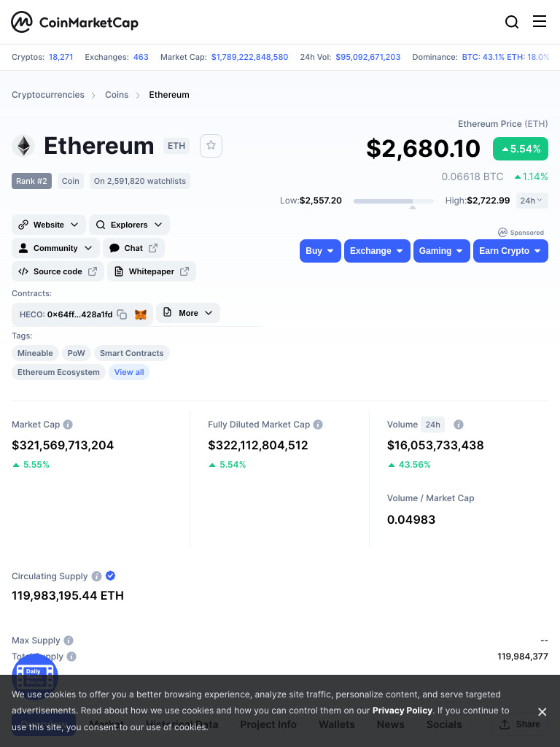Image resolution: width=560 pixels, height=747 pixels.
Task: Open the Buy dropdown button
Action: pos(320,251)
